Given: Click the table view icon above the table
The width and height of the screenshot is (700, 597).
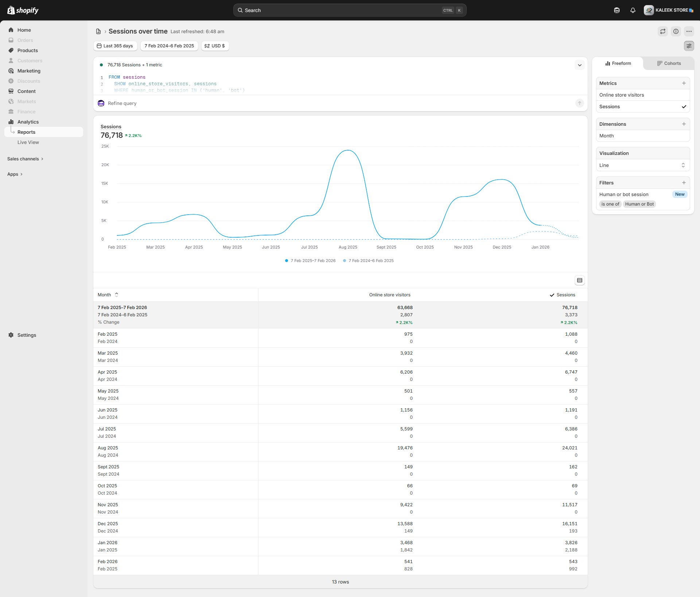Looking at the screenshot, I should point(579,280).
